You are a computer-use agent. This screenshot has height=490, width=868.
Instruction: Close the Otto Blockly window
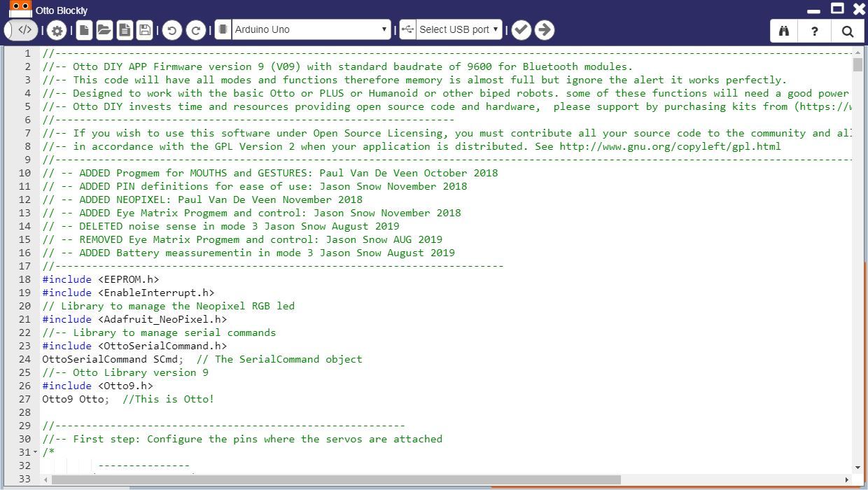pos(857,8)
